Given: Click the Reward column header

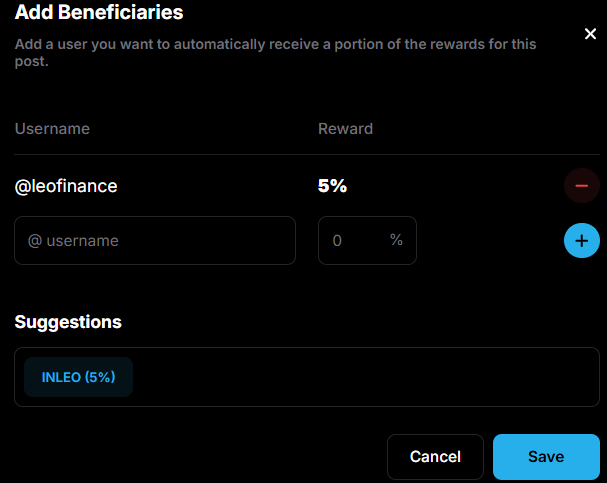Looking at the screenshot, I should pos(345,128).
